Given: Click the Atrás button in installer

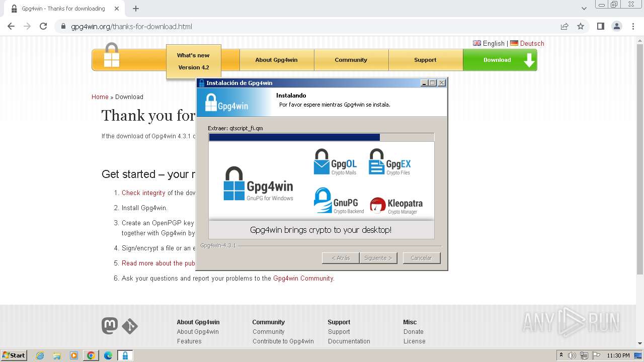Looking at the screenshot, I should 341,258.
